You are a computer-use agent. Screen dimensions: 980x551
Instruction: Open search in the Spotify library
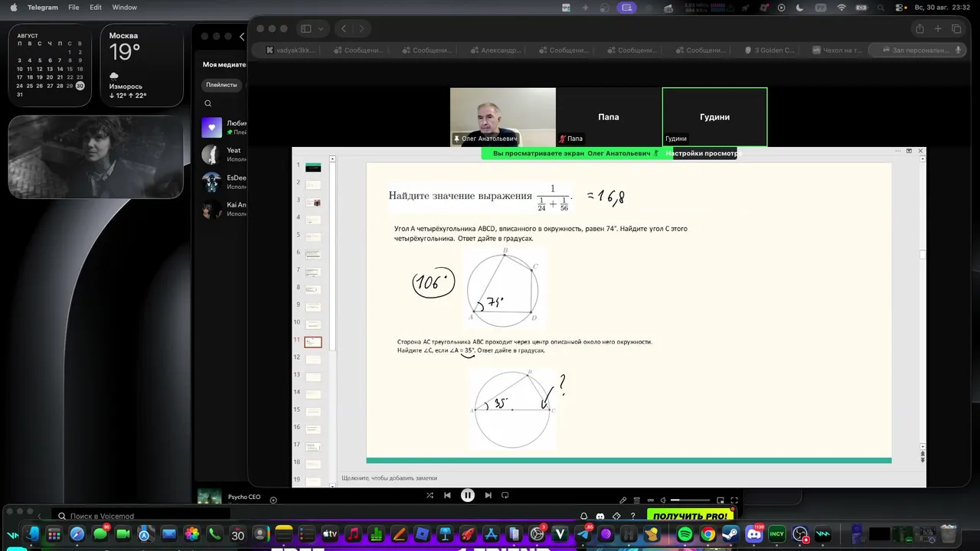coord(207,103)
